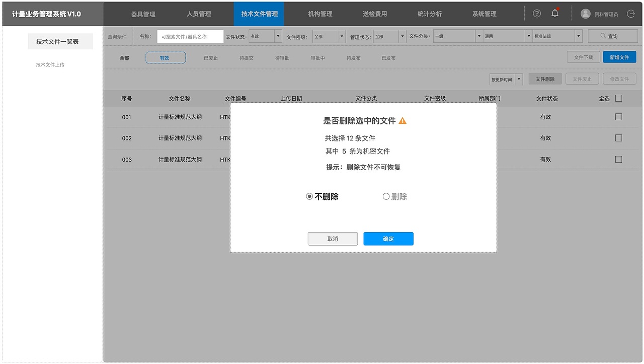This screenshot has width=644, height=364.
Task: Click 取消 in the delete dialog
Action: pos(333,239)
